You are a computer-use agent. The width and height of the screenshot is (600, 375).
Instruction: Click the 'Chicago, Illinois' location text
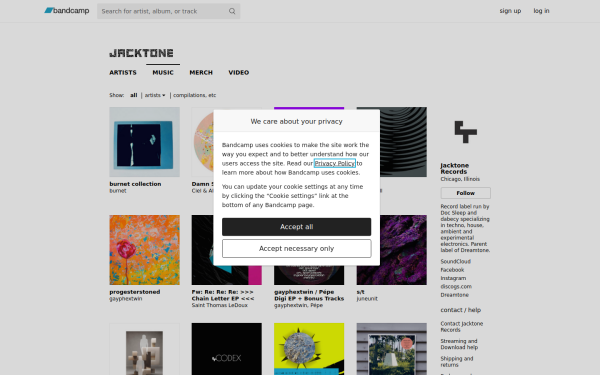tap(460, 179)
